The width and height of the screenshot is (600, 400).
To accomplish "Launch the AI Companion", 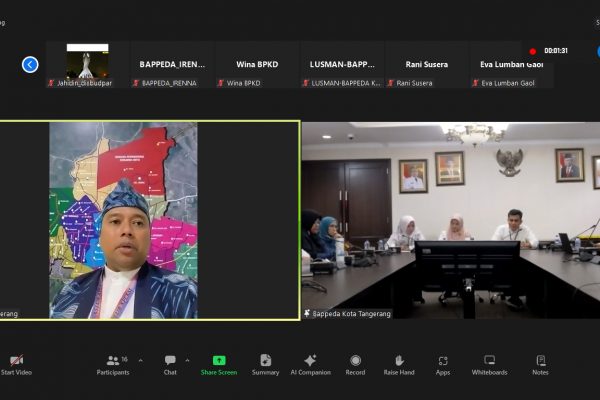I will coord(310,362).
